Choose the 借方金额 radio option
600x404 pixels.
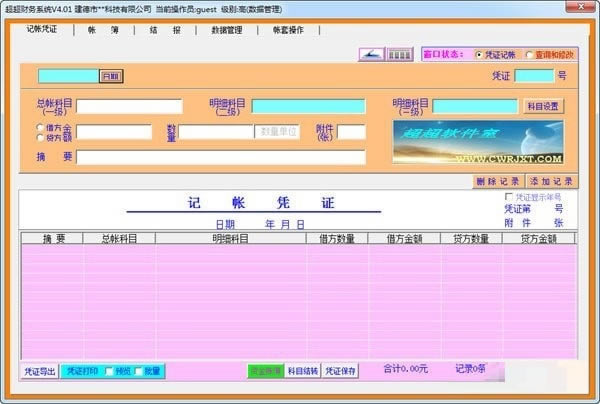coord(39,128)
